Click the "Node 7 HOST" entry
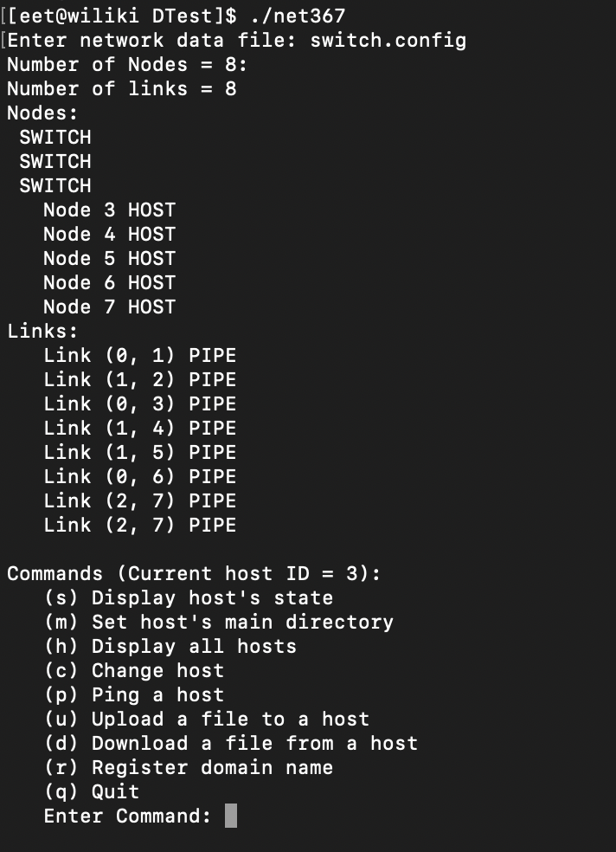The image size is (616, 852). [109, 307]
